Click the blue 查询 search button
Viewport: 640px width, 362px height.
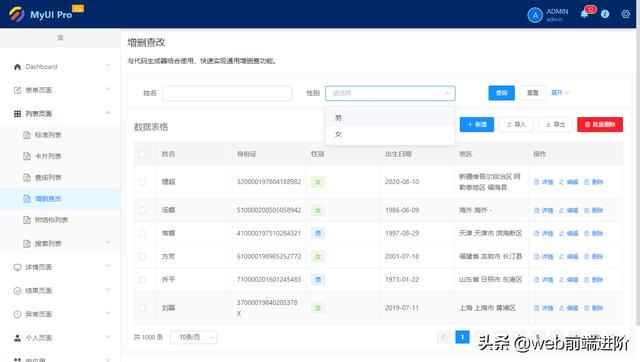pos(502,93)
